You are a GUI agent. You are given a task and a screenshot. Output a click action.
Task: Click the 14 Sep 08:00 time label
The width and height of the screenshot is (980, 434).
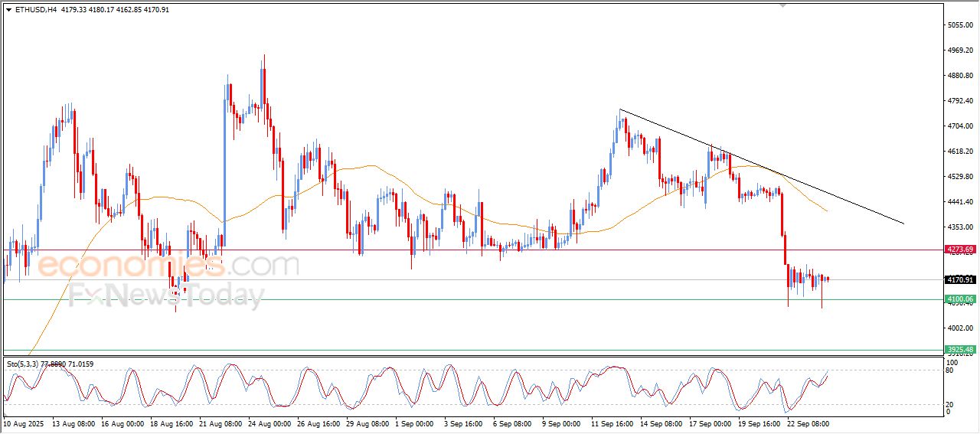click(x=663, y=423)
